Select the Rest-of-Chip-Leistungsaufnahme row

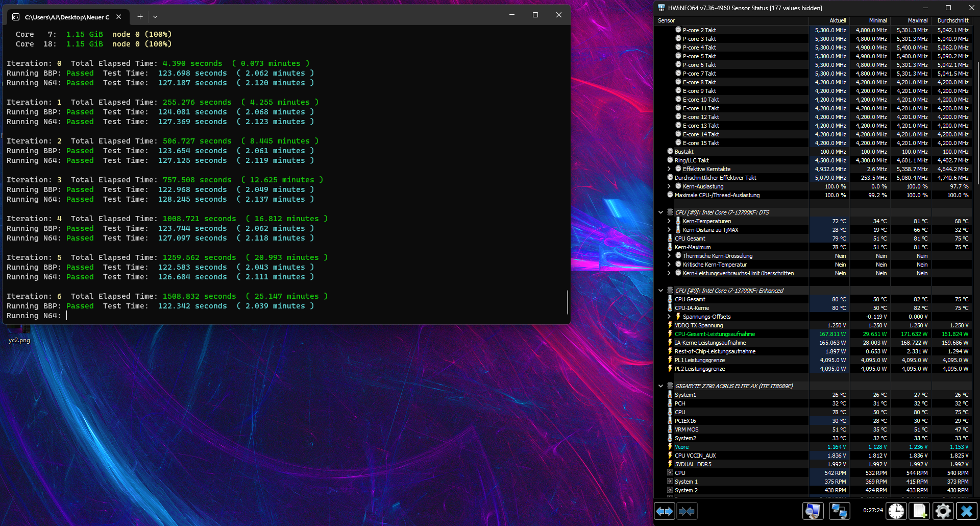[x=813, y=351]
